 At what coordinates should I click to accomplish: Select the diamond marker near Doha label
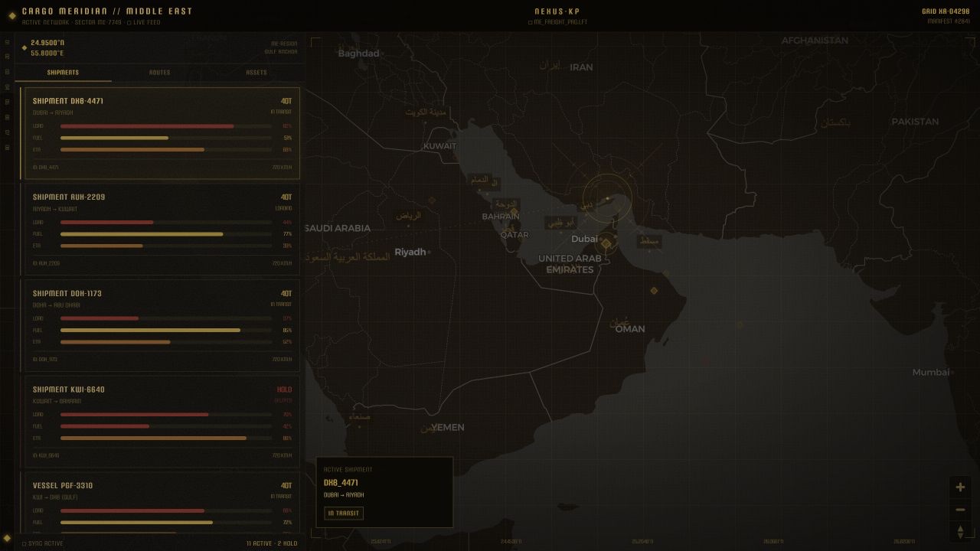pos(514,212)
